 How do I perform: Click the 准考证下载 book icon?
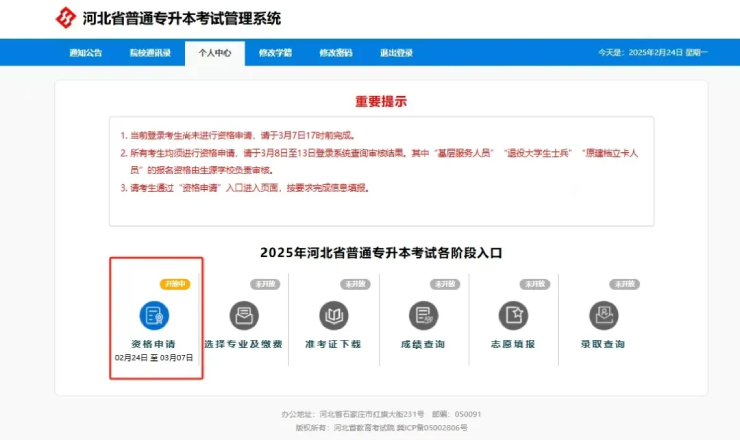(x=334, y=316)
